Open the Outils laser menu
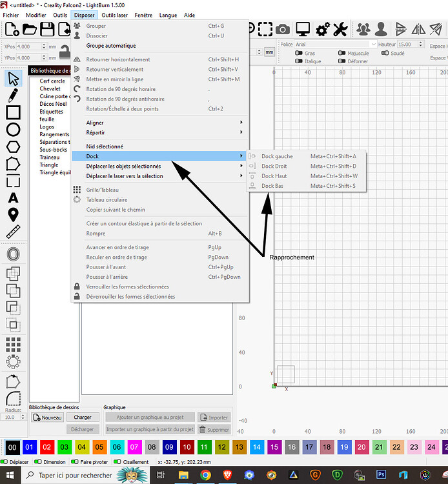Image resolution: width=448 pixels, height=484 pixels. tap(114, 15)
